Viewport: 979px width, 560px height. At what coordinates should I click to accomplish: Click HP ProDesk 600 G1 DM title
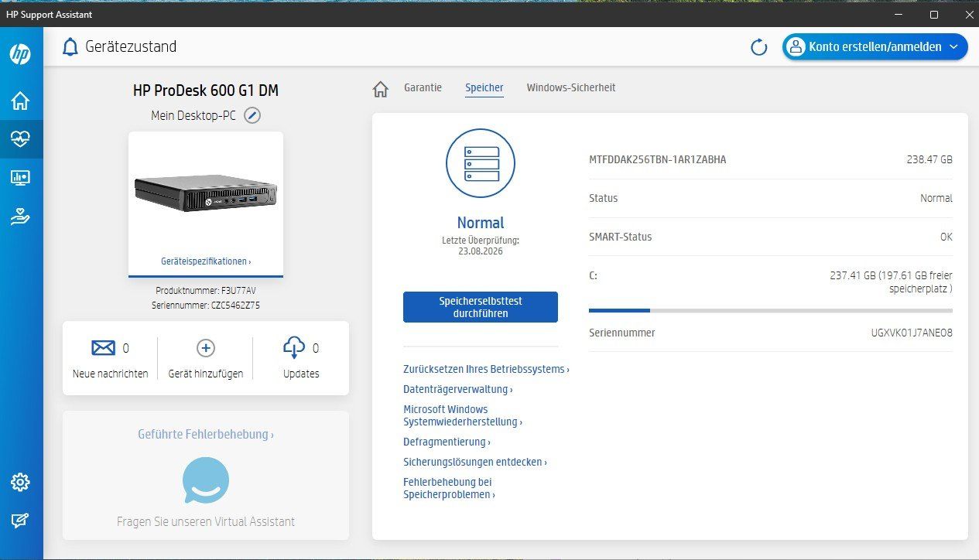pos(206,90)
